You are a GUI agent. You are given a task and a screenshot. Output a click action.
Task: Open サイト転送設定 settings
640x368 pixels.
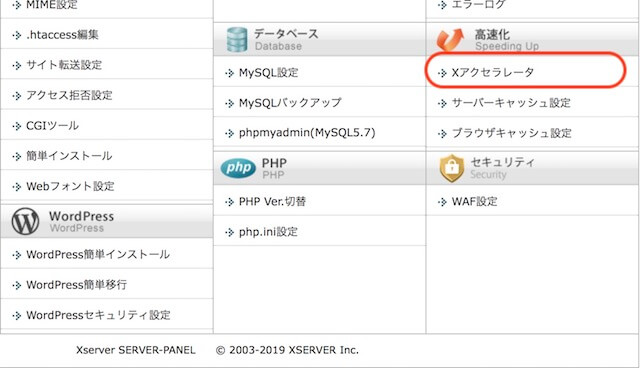64,65
